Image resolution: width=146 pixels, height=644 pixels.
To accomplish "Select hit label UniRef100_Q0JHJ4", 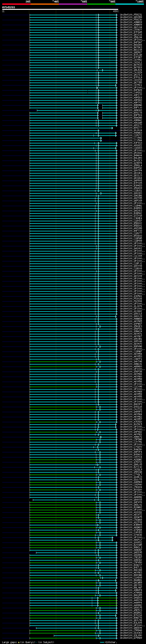I will [x=131, y=130].
